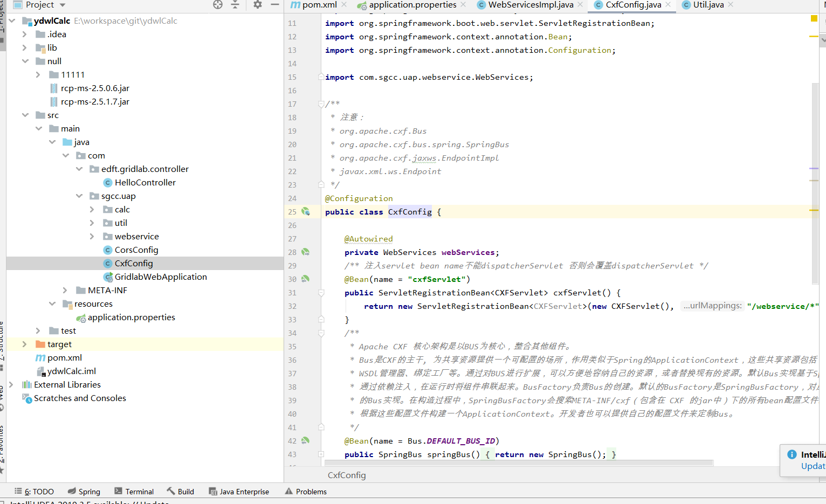
Task: Expand the calc package
Action: pos(92,210)
